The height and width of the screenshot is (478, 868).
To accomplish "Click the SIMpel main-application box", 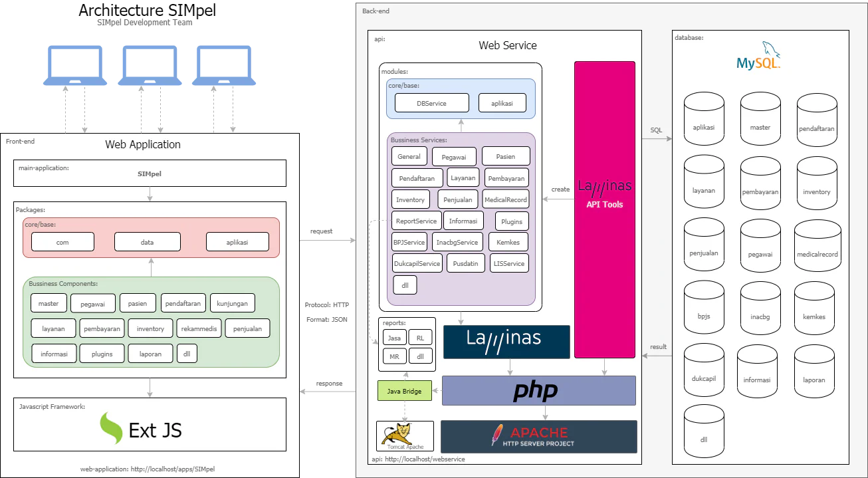I will pos(150,174).
